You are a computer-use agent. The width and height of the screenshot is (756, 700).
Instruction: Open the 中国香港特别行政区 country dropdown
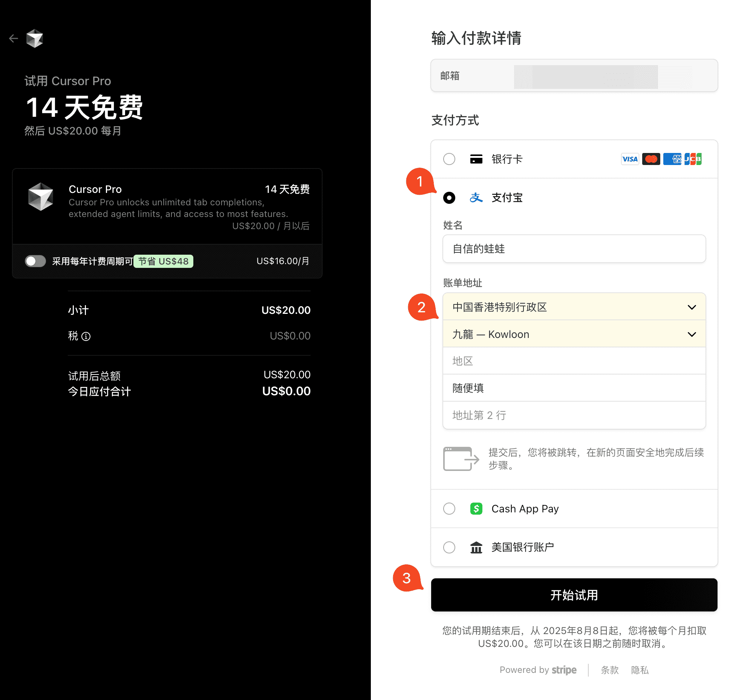pos(574,307)
